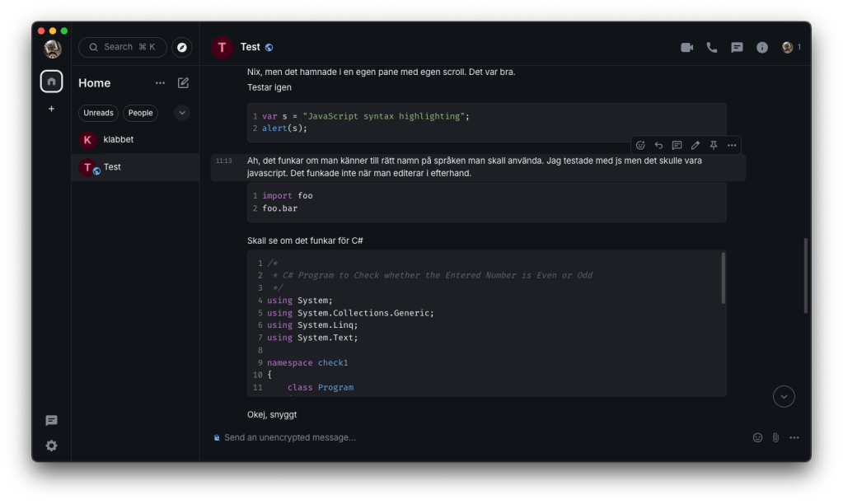
Task: Select the Home space in sidebar
Action: coord(52,82)
